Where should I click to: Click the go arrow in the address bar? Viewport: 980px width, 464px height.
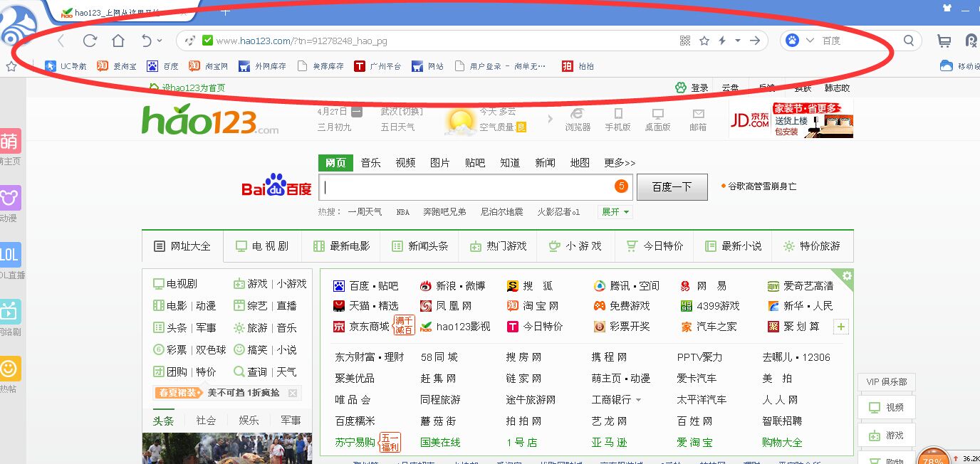point(755,41)
